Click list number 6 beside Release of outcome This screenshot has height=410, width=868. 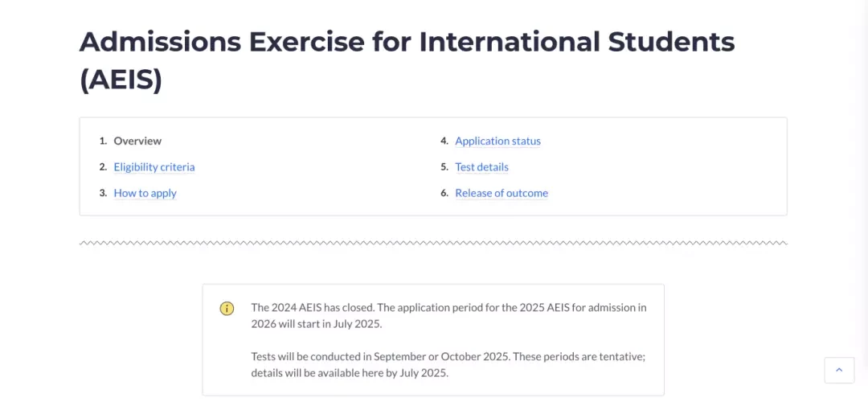click(x=444, y=194)
